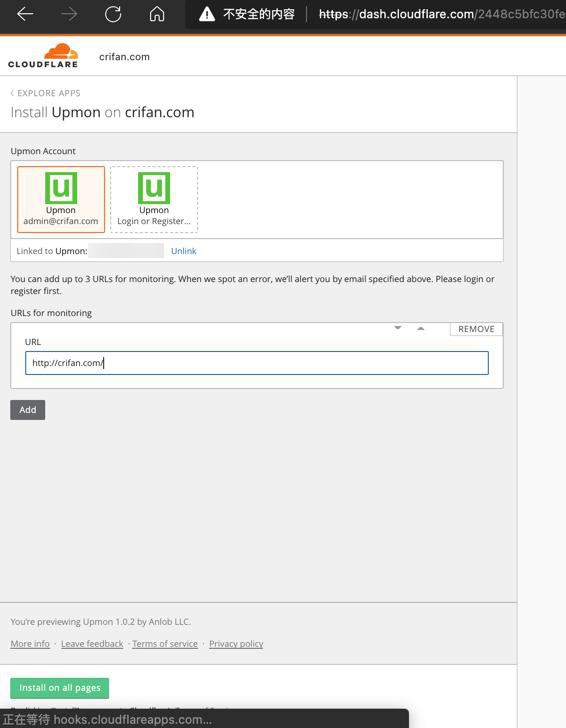Viewport: 566px width, 728px height.
Task: Click 'You're previewing Upmon 1.0.2' text
Action: coord(100,621)
